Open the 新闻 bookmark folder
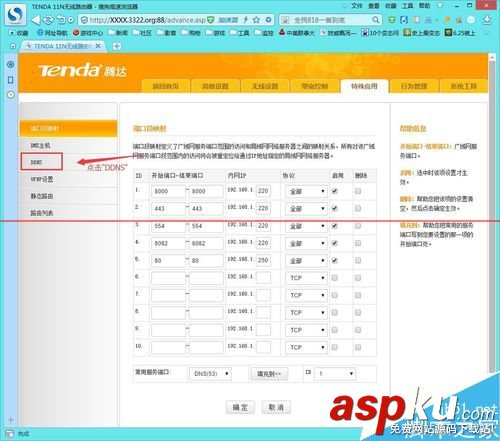Screen dimensions: 500x441 coord(118,33)
